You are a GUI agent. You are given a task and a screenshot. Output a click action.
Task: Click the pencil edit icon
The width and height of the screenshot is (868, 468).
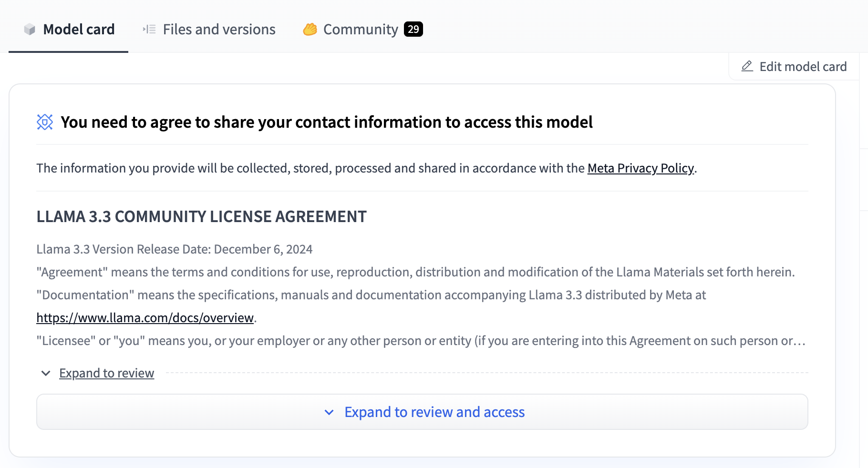click(x=747, y=66)
